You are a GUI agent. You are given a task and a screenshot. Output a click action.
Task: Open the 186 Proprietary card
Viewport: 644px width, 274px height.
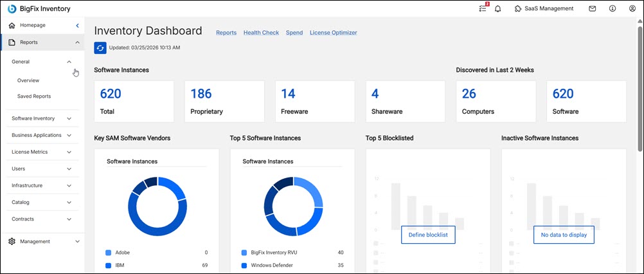(225, 102)
